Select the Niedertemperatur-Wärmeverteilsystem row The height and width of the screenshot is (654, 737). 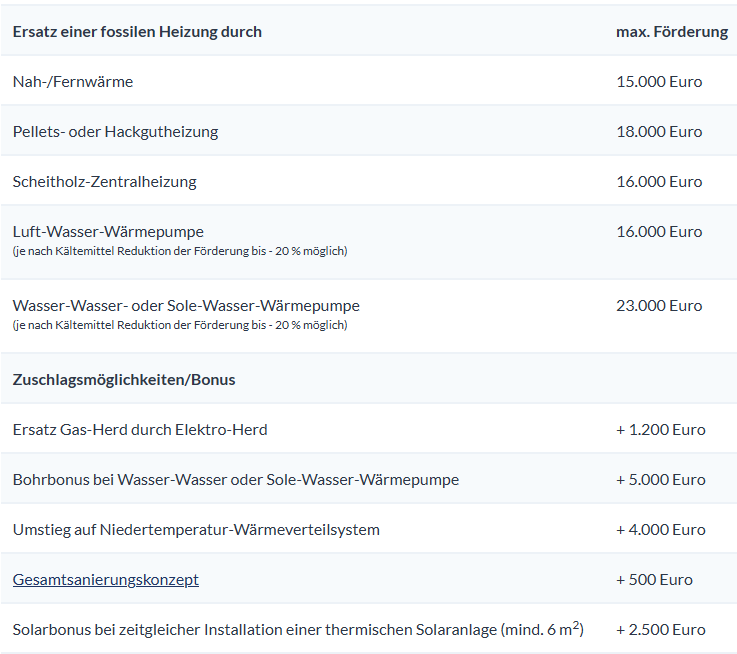pyautogui.click(x=368, y=529)
